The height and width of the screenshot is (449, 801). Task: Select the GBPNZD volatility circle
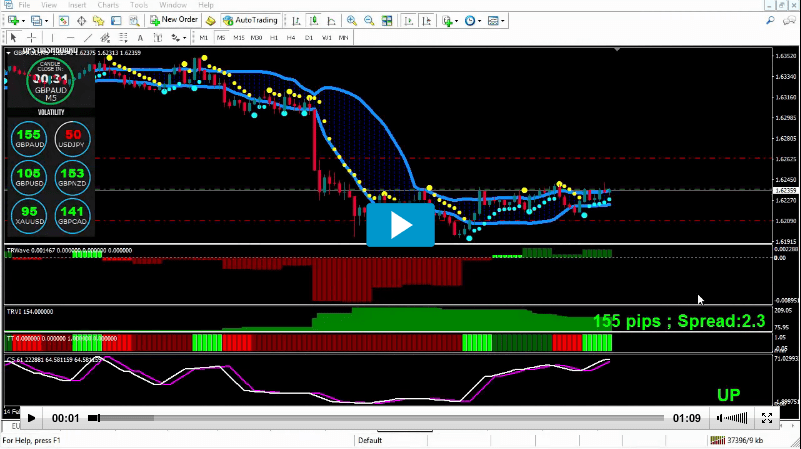coord(72,177)
